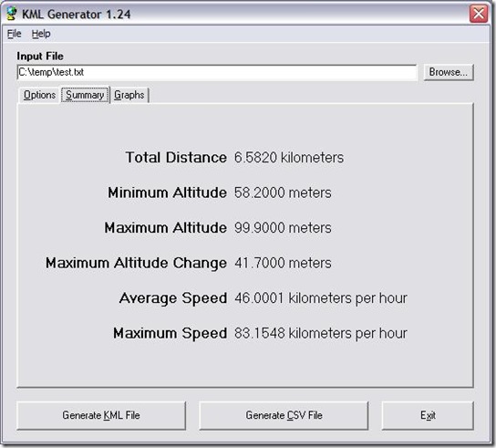Click the Maximum Speed value
The width and height of the screenshot is (496, 448).
click(x=321, y=333)
